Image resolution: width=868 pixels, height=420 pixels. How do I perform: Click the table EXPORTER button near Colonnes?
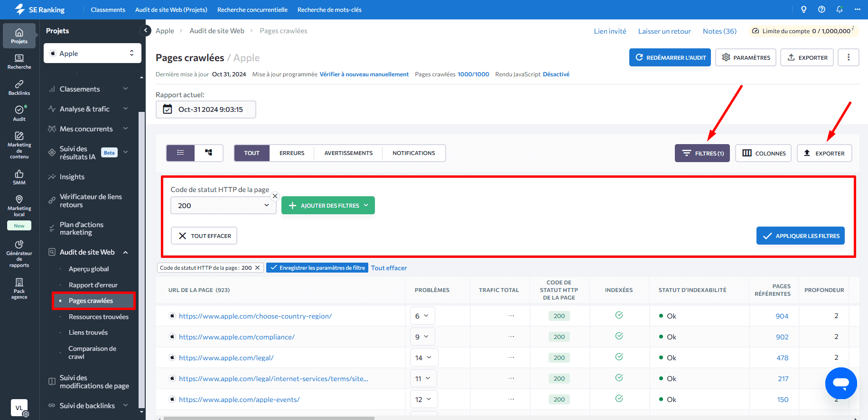pos(824,153)
